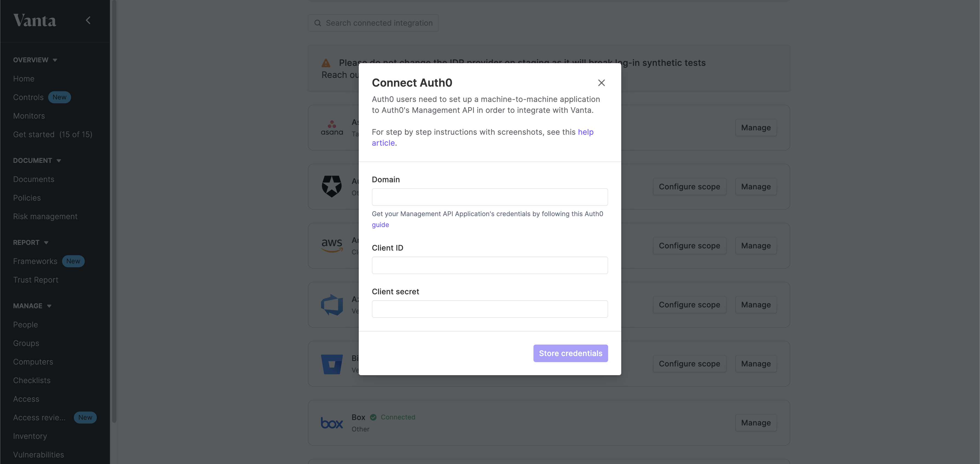Click the Box integration name
980x464 pixels.
pyautogui.click(x=358, y=417)
